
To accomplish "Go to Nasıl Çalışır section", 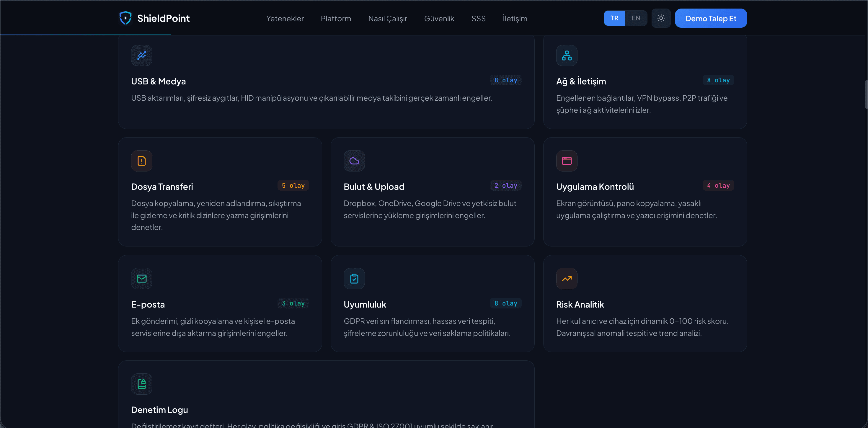I will 387,19.
